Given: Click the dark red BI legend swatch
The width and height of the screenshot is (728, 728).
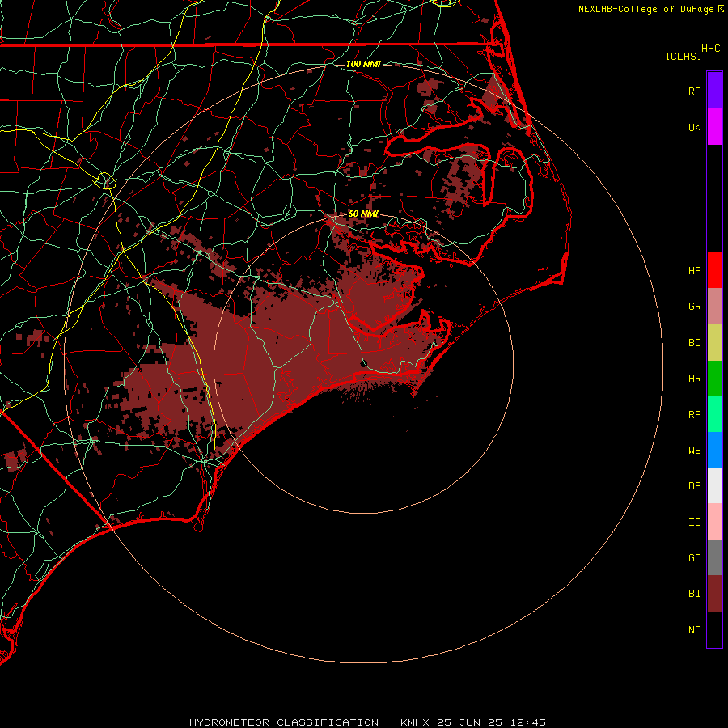Looking at the screenshot, I should pos(714,594).
